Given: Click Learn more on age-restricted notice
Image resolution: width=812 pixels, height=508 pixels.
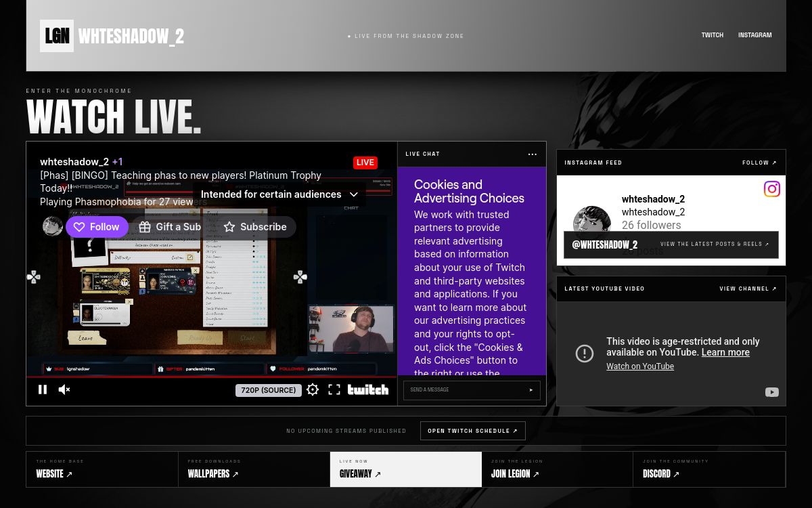Looking at the screenshot, I should pyautogui.click(x=725, y=352).
